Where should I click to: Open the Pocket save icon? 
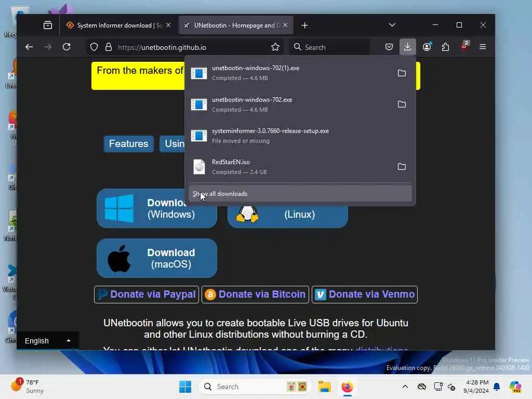[x=389, y=47]
